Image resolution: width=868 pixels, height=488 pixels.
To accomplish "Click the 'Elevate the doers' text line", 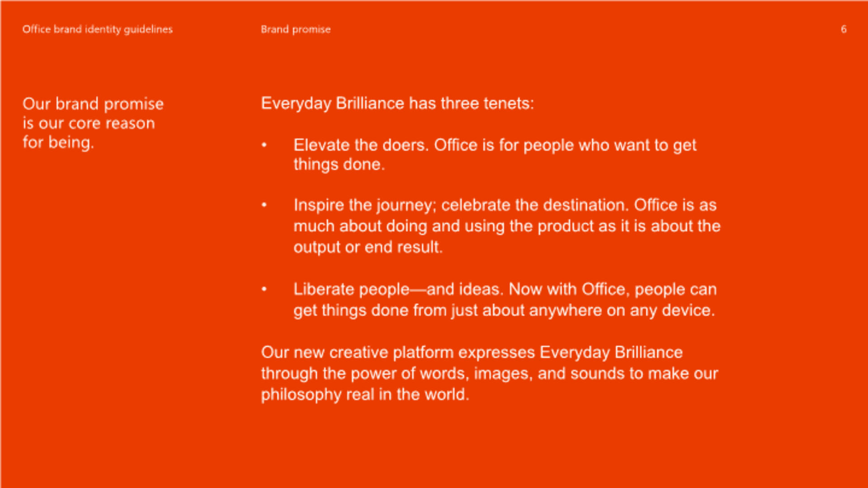I will click(495, 145).
